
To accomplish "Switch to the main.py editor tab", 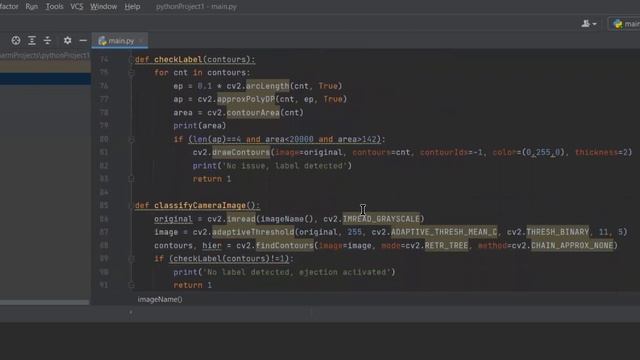I will (120, 41).
